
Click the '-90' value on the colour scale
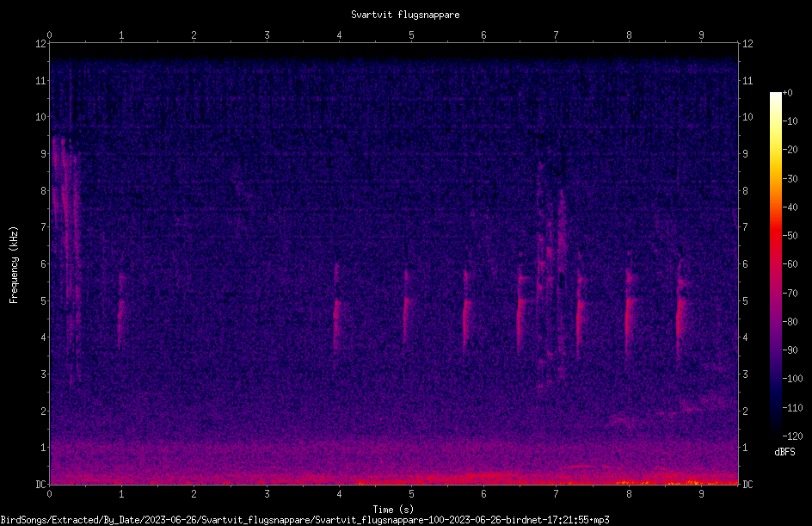790,350
